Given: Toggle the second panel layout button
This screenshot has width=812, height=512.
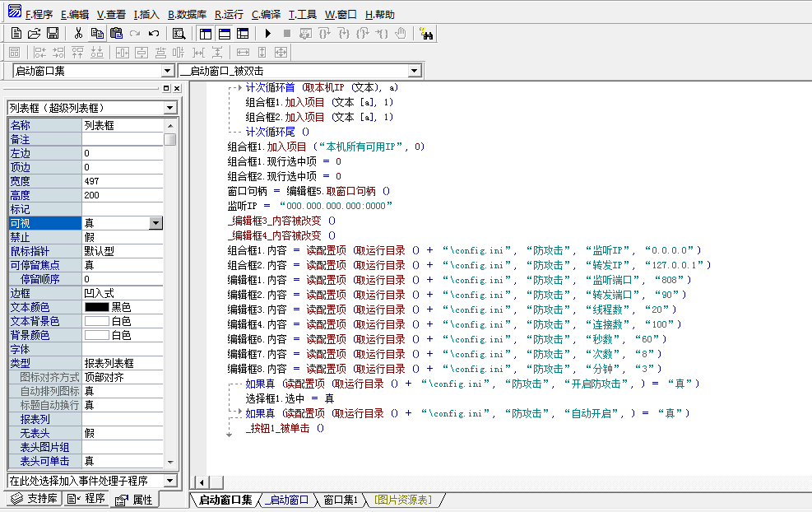Looking at the screenshot, I should [x=224, y=34].
